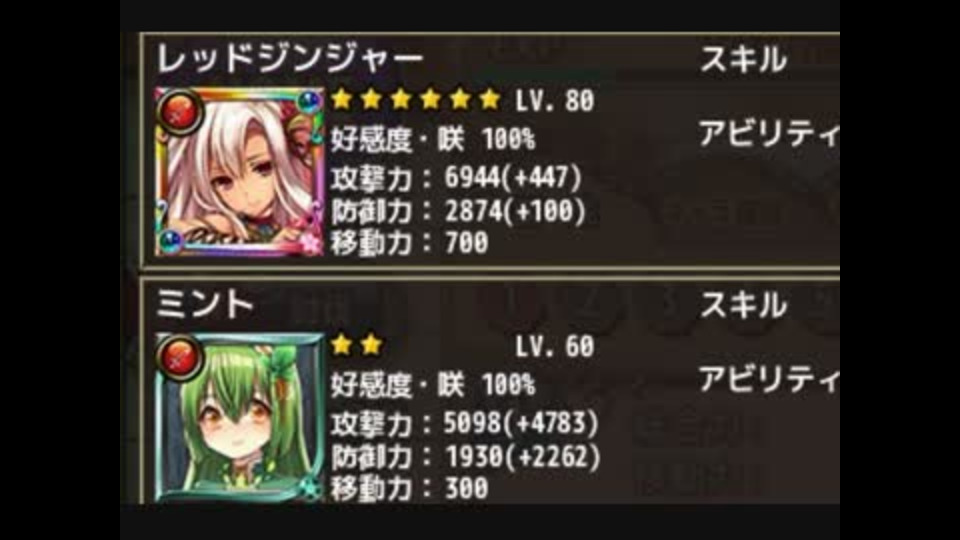Select the レッドジンジャー name header
960x540 pixels.
pos(290,59)
